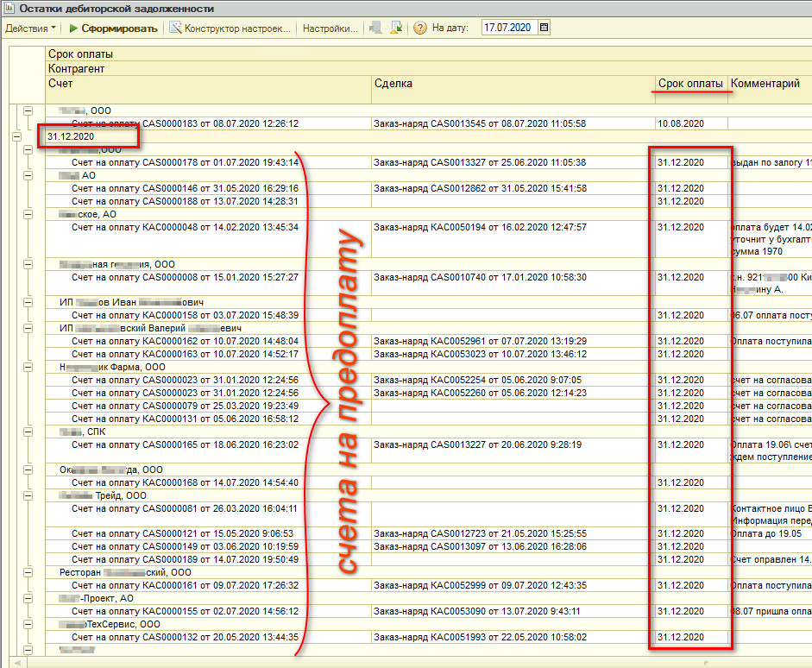Select invoice CAS0000165 от 18.06.2020
The height and width of the screenshot is (668, 812).
185,444
